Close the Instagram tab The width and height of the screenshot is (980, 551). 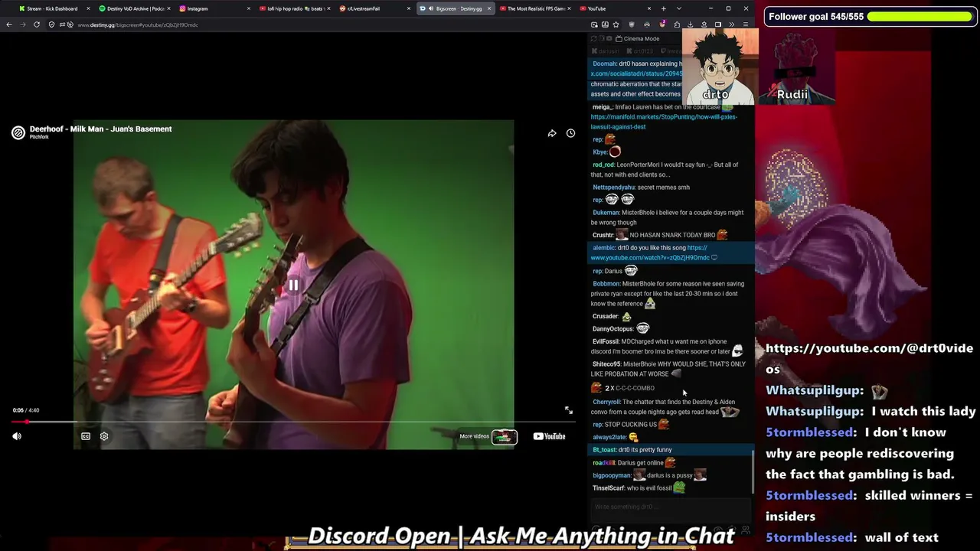tap(249, 8)
